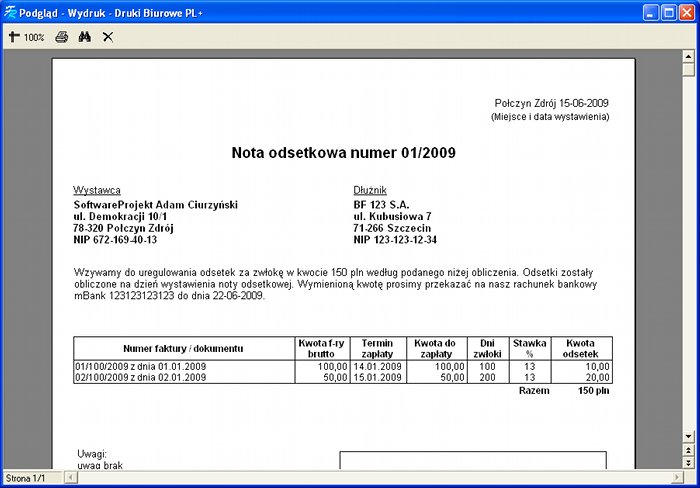Click 'Termin zapłaty' column header

378,349
